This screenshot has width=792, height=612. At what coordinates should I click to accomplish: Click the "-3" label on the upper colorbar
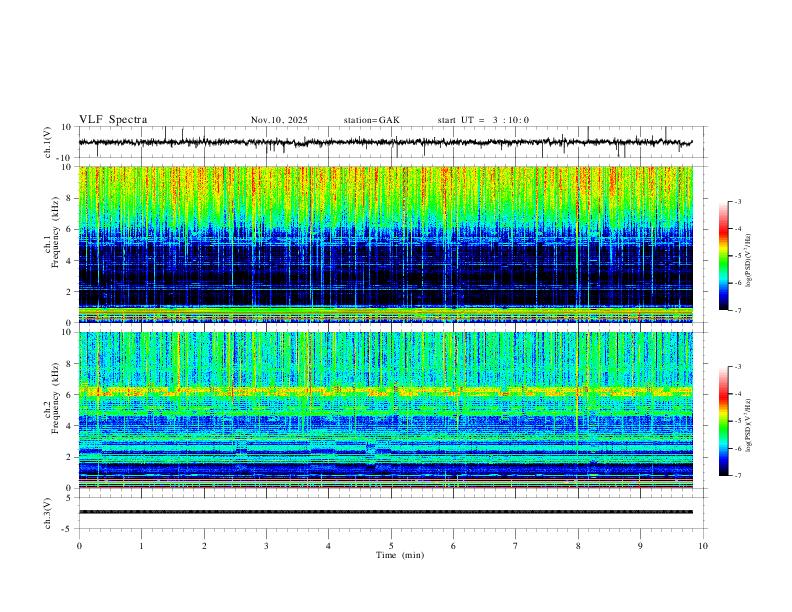click(738, 201)
